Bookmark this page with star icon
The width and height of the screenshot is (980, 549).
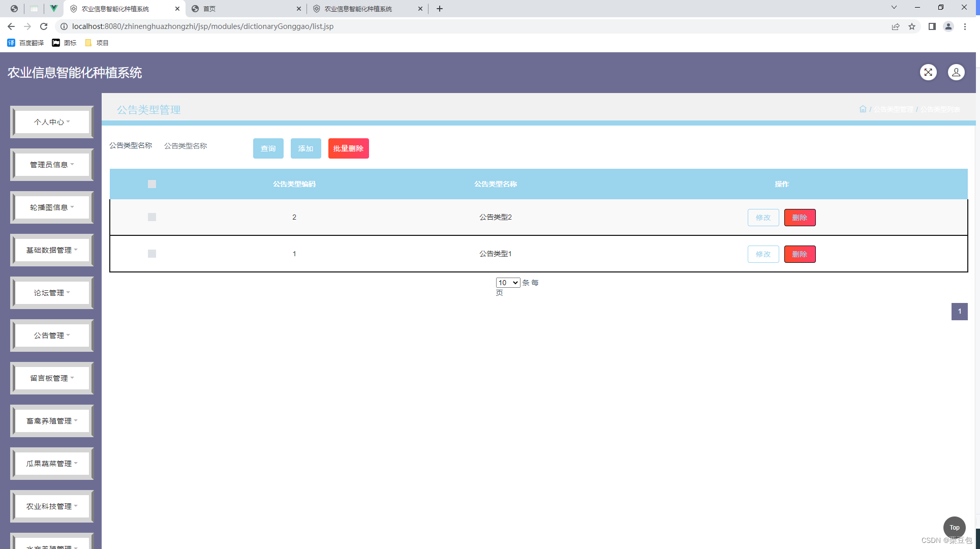coord(912,26)
